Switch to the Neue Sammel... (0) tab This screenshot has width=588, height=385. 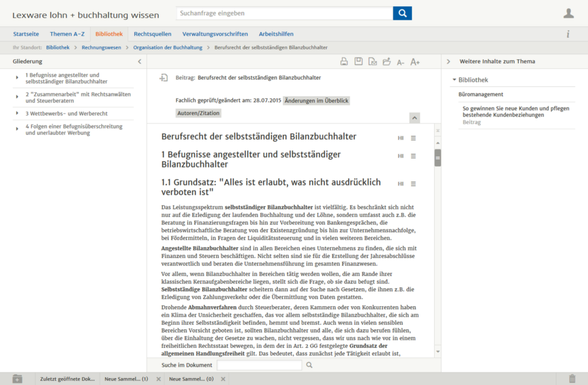pyautogui.click(x=191, y=379)
